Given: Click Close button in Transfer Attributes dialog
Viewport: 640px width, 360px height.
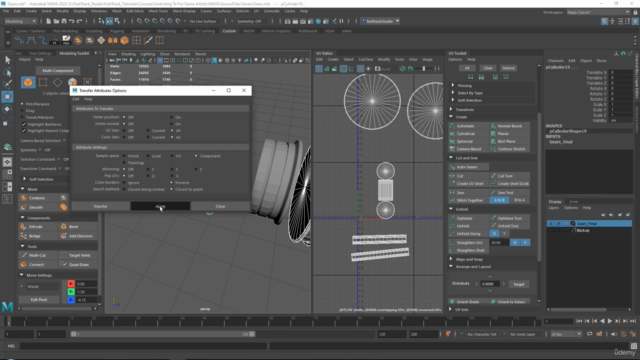Looking at the screenshot, I should (220, 207).
